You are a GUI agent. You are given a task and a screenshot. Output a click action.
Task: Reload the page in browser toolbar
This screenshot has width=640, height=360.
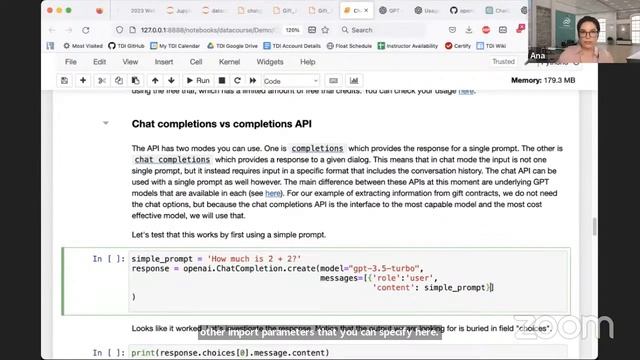86,30
